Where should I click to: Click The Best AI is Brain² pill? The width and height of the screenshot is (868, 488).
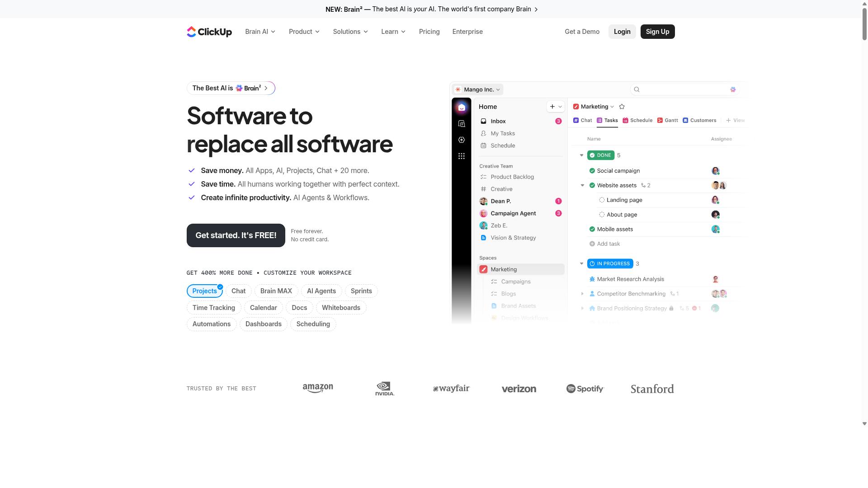point(231,88)
